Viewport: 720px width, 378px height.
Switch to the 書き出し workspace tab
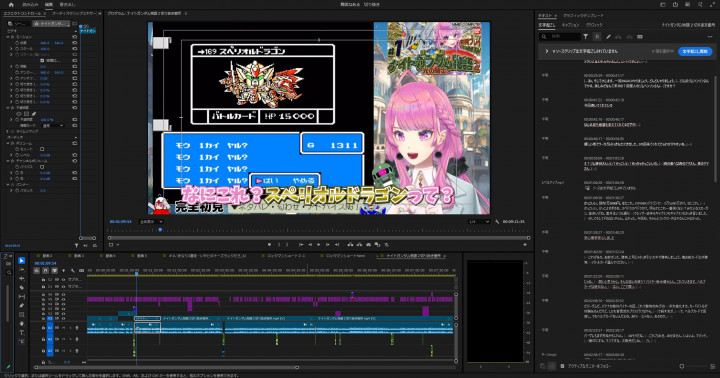(68, 5)
